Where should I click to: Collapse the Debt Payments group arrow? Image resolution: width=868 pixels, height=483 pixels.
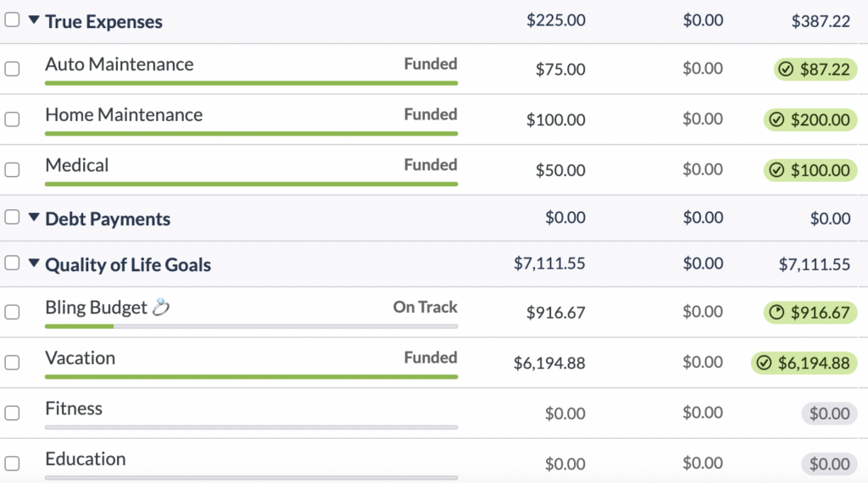34,217
